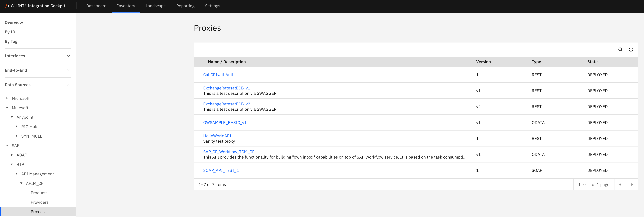The image size is (644, 217).
Task: Click the table search magnifier icon
Action: 620,49
